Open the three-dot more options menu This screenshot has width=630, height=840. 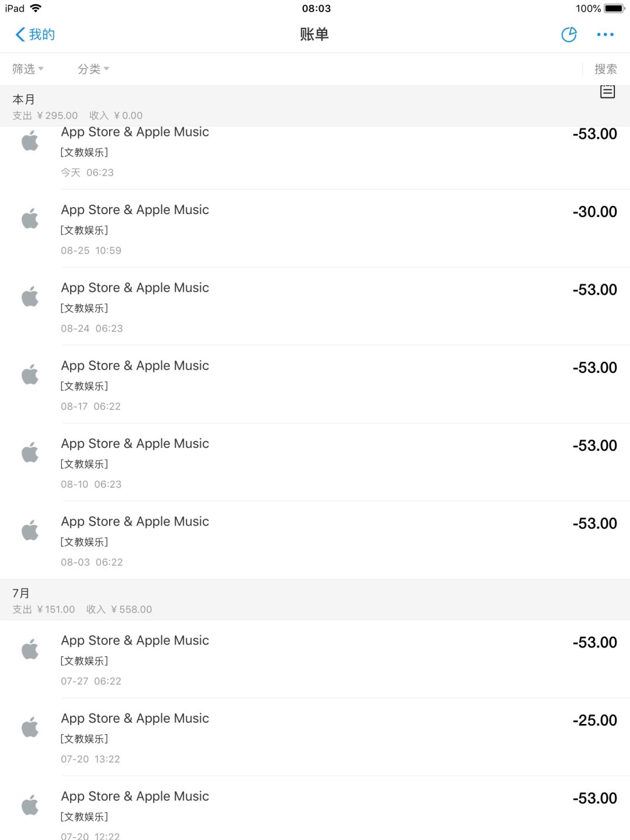point(605,35)
